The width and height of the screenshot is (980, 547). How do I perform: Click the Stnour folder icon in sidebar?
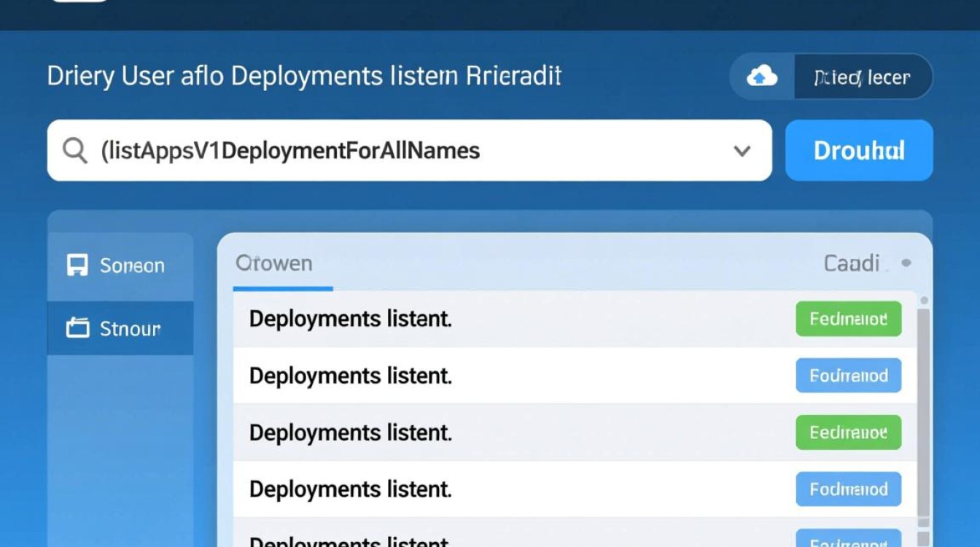(77, 328)
